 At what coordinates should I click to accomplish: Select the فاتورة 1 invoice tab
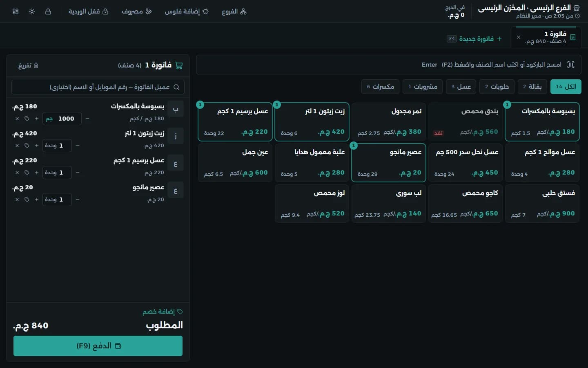(546, 37)
